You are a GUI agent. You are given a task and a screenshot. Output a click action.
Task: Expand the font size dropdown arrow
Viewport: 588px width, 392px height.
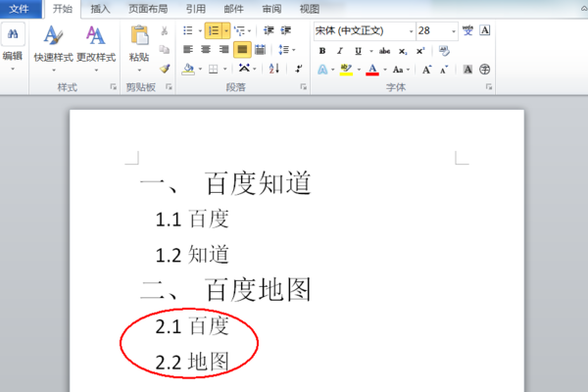click(x=454, y=30)
